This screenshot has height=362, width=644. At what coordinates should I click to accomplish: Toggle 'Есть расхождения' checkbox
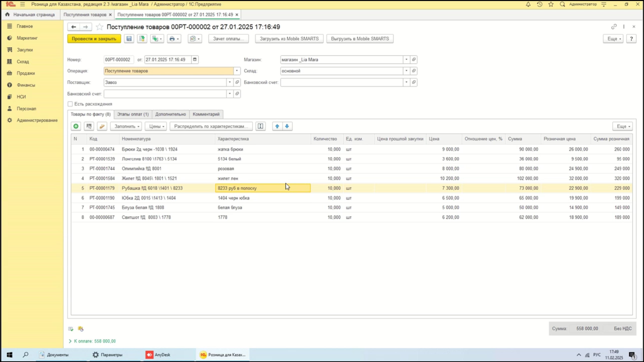click(70, 104)
